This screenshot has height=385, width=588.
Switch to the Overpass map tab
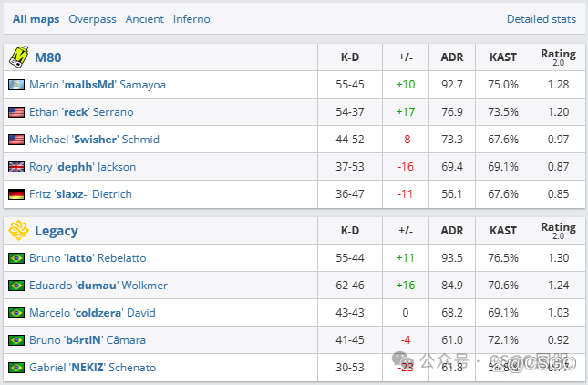pos(92,18)
